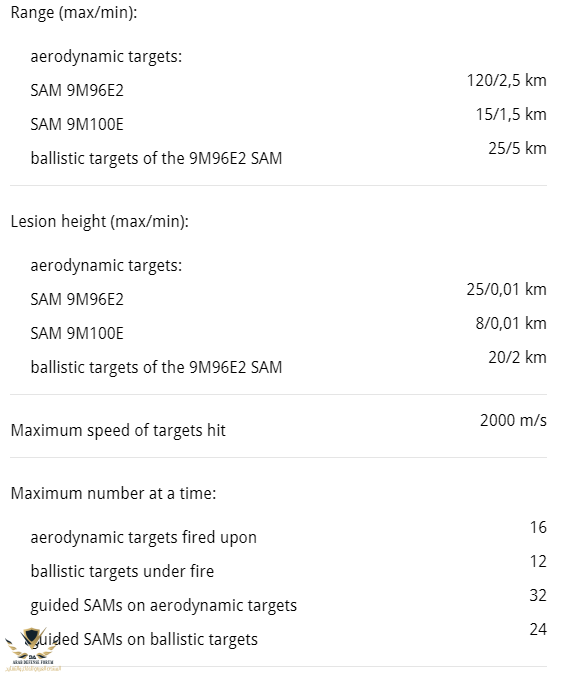Image resolution: width=567 pixels, height=673 pixels.
Task: Select the 25/5 km ballistic range value
Action: pyautogui.click(x=517, y=149)
